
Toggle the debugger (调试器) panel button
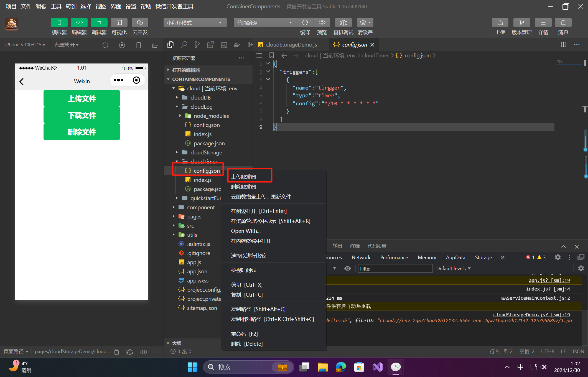(99, 23)
